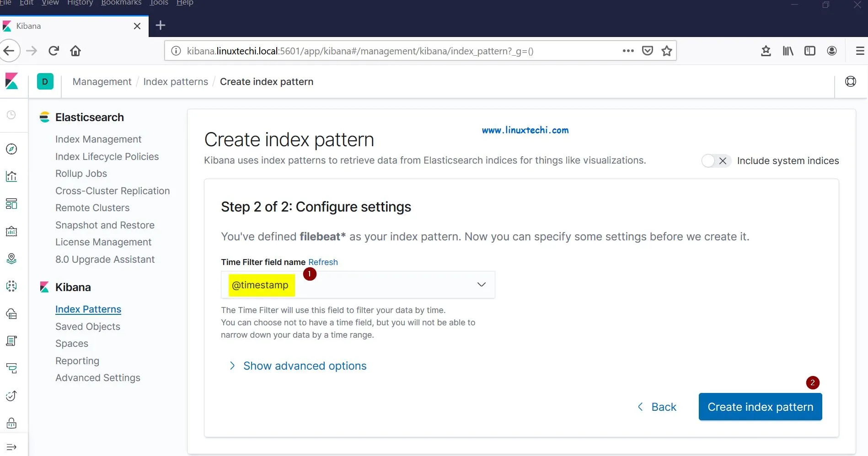Screen dimensions: 868x456
Task: Open the Discover compass icon
Action: [x=11, y=149]
